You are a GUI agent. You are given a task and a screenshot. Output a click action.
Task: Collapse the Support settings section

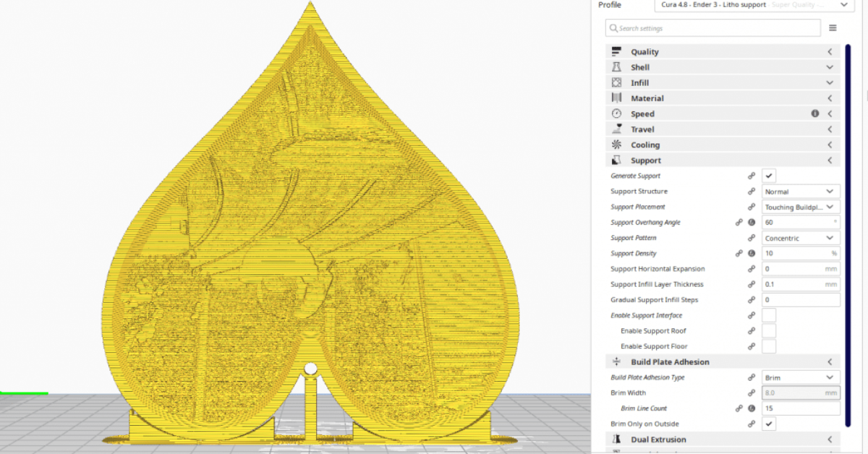829,160
